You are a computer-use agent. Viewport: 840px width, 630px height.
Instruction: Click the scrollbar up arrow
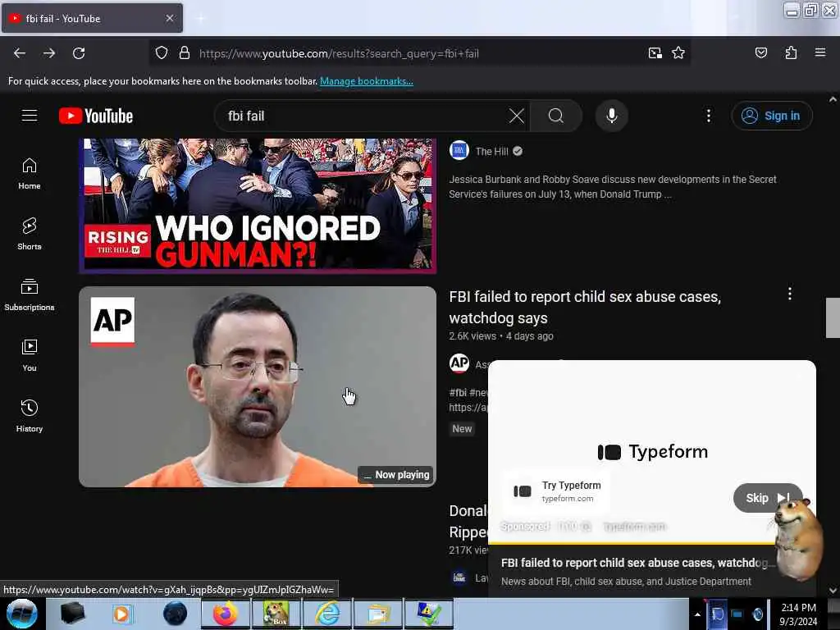click(x=833, y=99)
